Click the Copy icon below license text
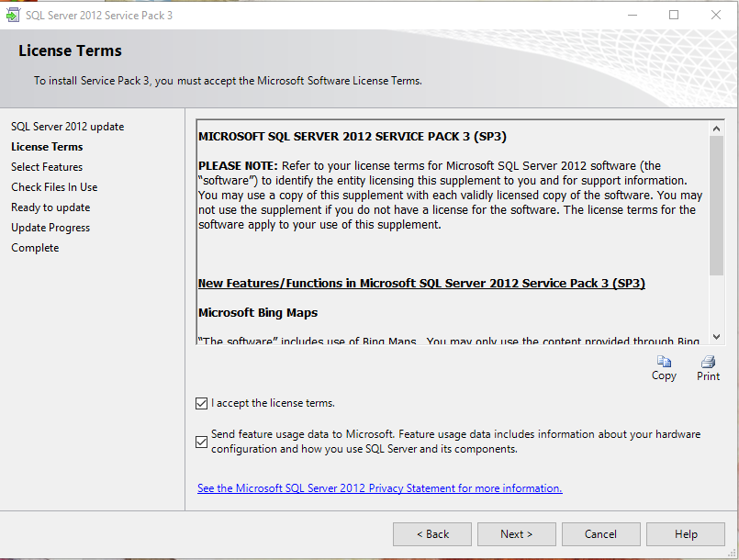739x560 pixels. 664,366
